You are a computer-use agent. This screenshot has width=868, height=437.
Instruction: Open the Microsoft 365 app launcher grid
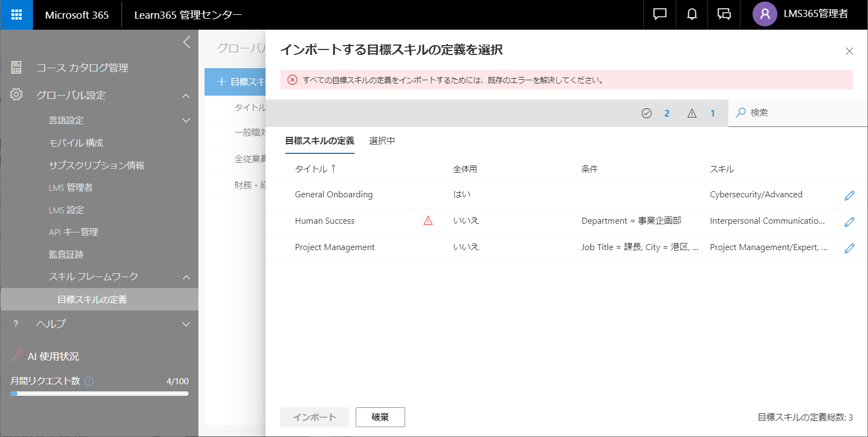point(16,15)
